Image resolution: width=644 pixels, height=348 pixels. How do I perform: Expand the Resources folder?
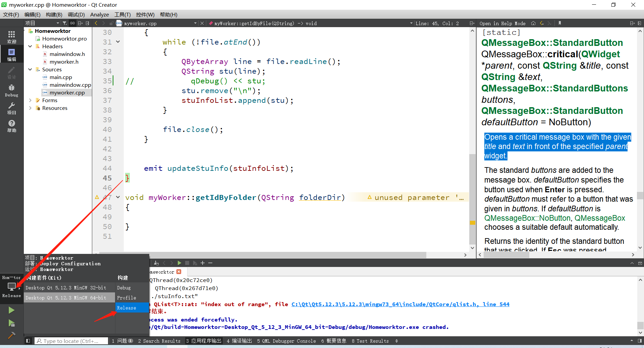point(30,108)
